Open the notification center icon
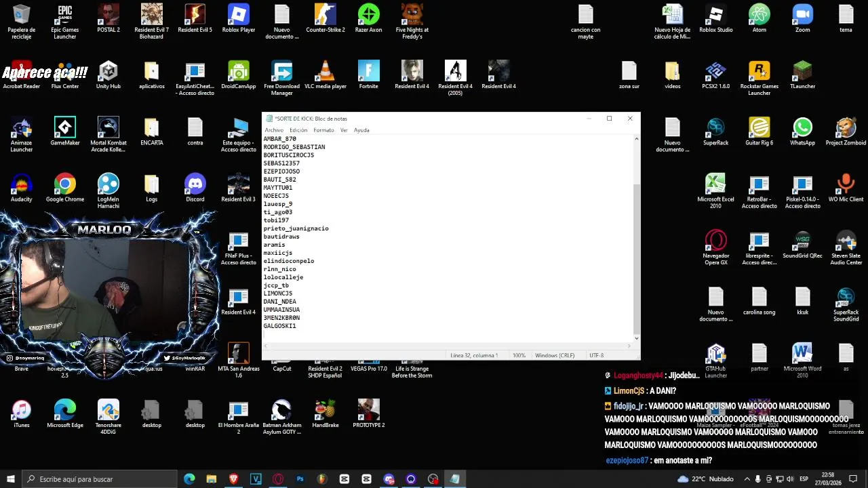The image size is (868, 488). [853, 479]
